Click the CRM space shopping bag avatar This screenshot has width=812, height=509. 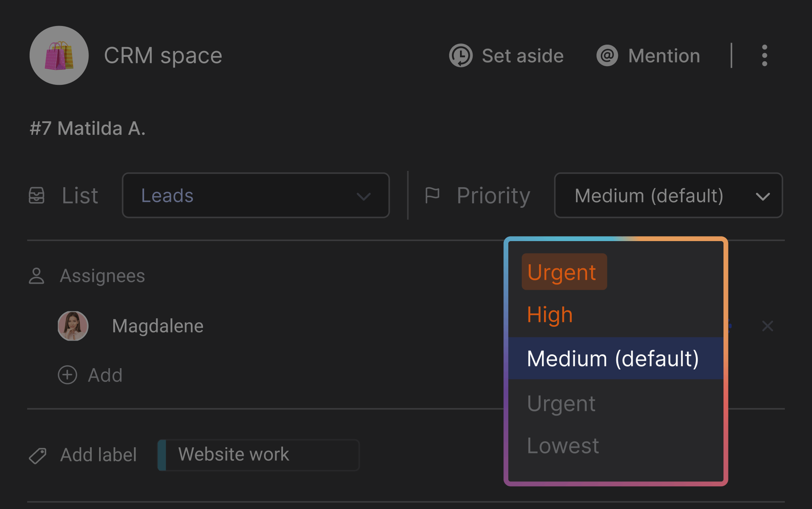point(59,56)
